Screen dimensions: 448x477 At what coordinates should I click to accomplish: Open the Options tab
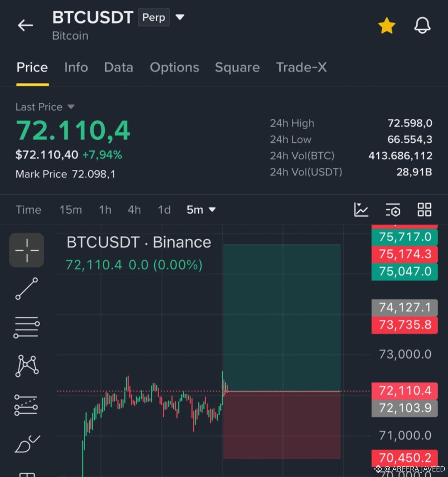(x=175, y=67)
